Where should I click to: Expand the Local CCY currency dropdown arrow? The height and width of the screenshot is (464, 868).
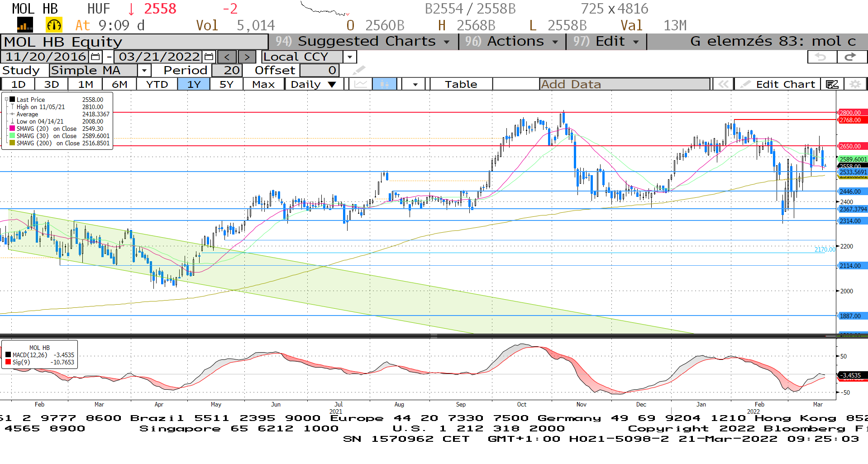tap(350, 57)
